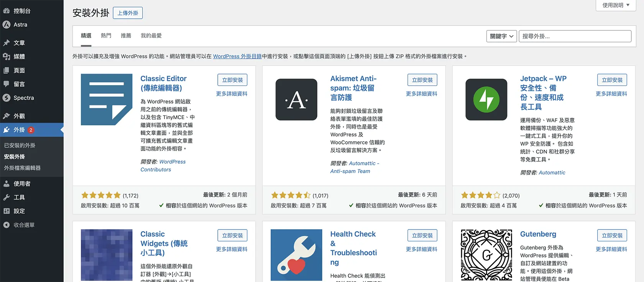Select 安裝外掛 submenu item
644x282 pixels.
pos(15,157)
